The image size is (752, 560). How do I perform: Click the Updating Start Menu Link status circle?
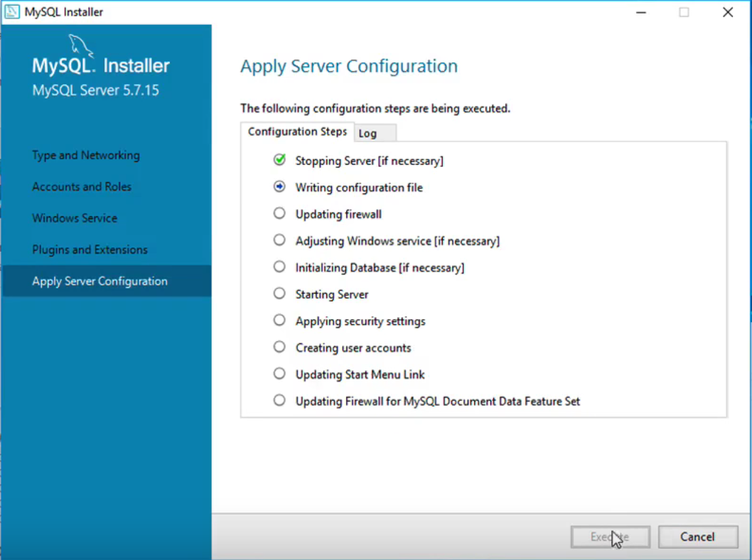pyautogui.click(x=279, y=374)
